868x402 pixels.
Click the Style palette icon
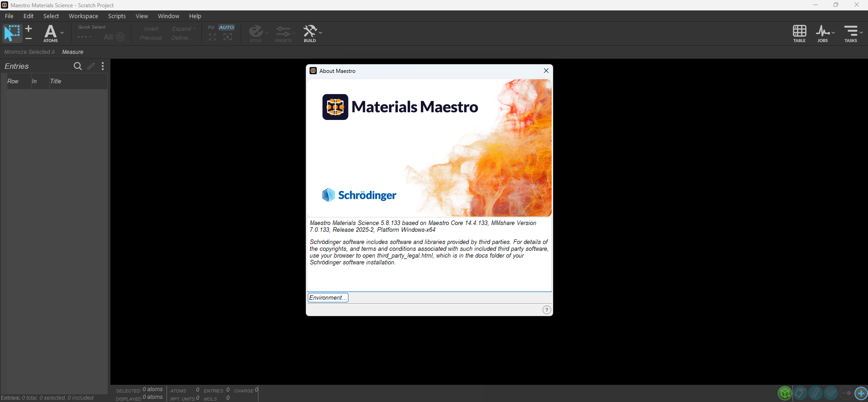(x=256, y=33)
